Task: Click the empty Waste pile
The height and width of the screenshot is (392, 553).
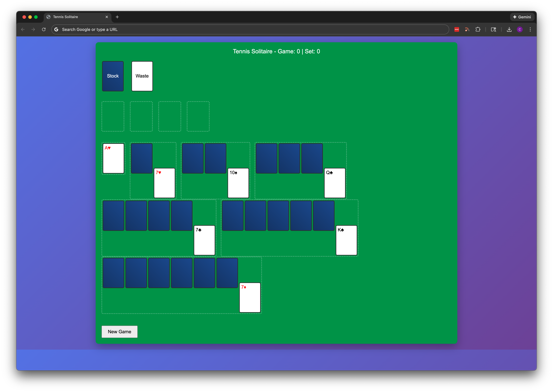Action: pyautogui.click(x=142, y=76)
